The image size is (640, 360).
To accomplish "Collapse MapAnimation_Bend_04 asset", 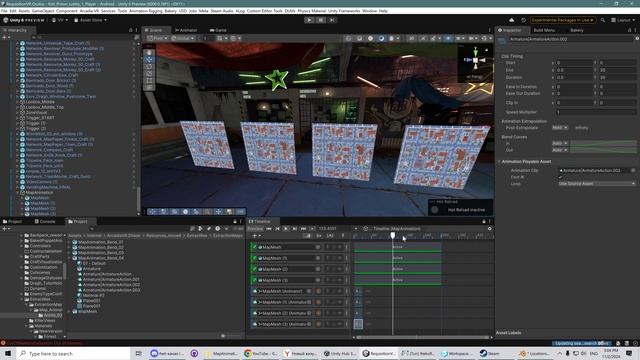I will tap(70, 258).
